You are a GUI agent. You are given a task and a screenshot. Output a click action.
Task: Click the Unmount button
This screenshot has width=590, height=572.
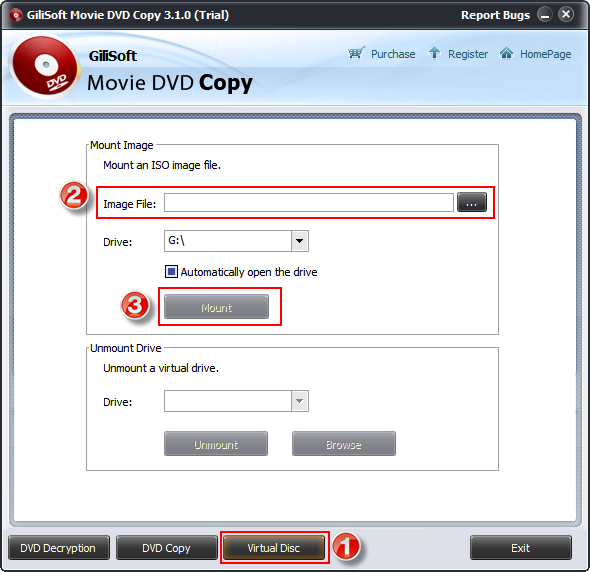(216, 444)
